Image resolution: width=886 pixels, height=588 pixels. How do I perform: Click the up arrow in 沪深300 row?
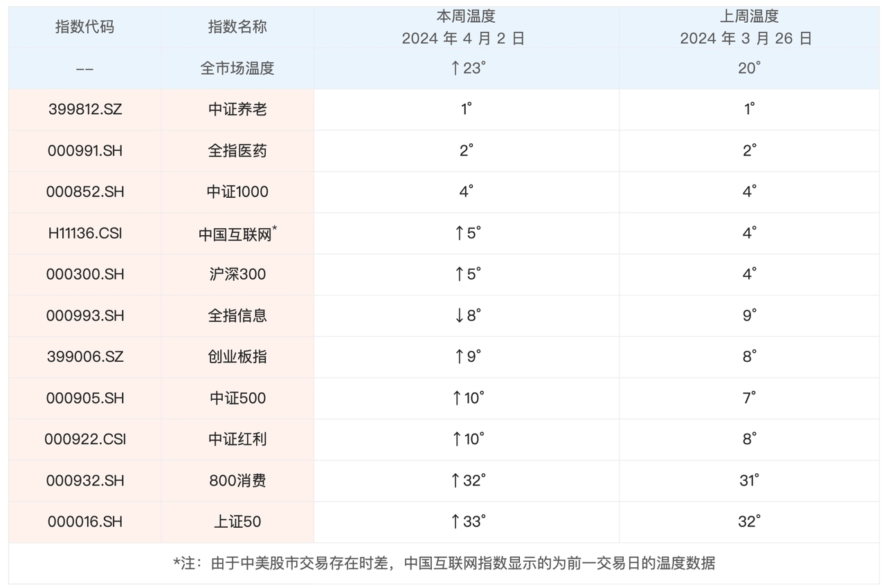458,275
